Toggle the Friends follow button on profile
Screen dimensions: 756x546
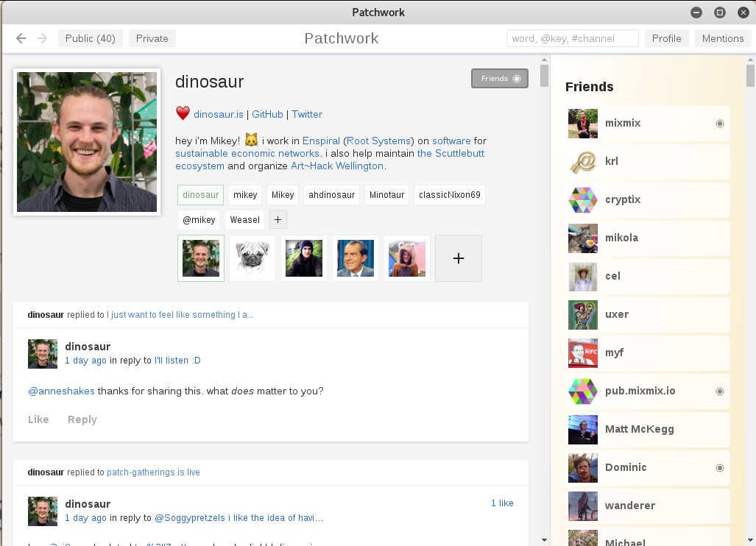point(500,79)
